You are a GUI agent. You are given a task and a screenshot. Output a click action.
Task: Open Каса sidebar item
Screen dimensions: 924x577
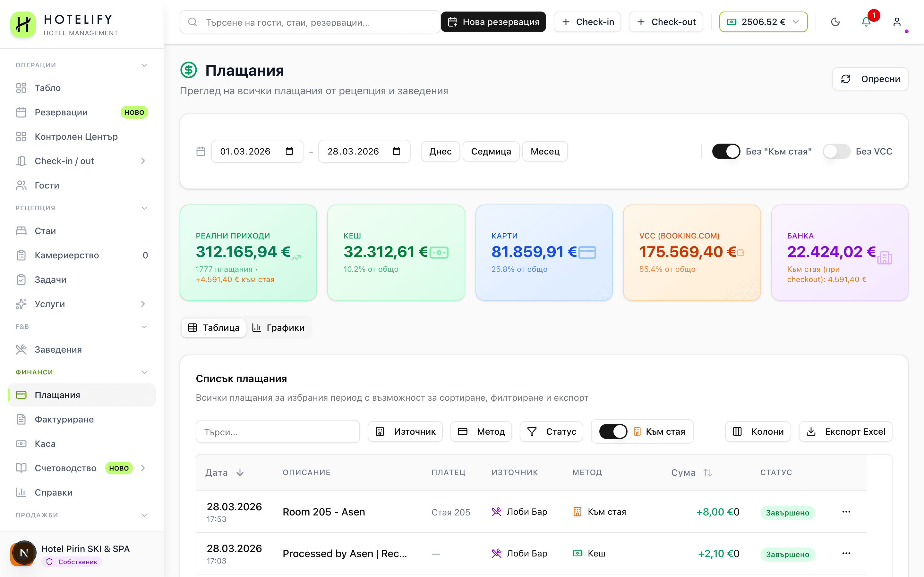pyautogui.click(x=45, y=443)
